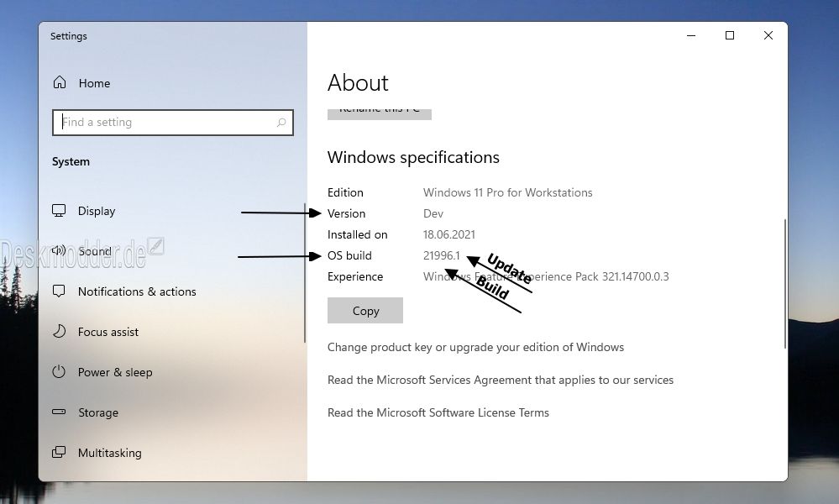This screenshot has height=504, width=839.
Task: Copy the Windows specifications
Action: pyautogui.click(x=365, y=310)
